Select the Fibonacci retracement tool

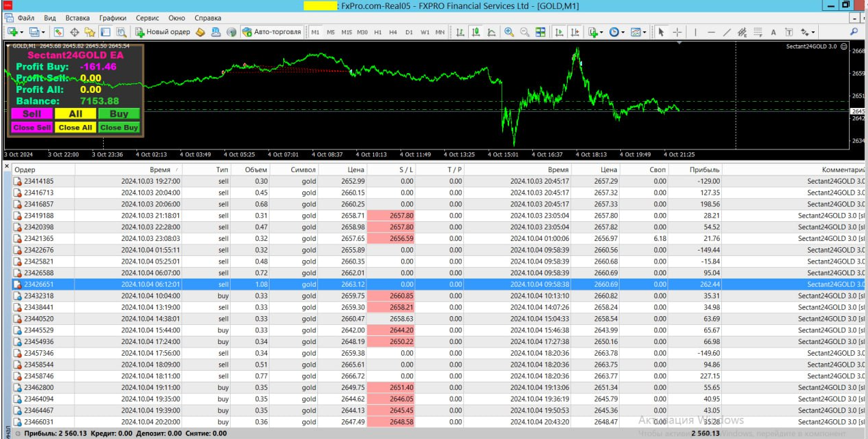coord(757,32)
